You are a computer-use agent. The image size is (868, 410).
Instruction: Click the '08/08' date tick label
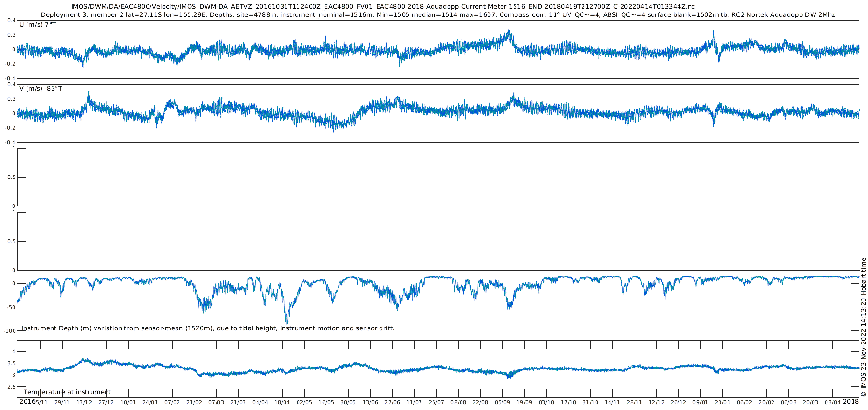(459, 402)
